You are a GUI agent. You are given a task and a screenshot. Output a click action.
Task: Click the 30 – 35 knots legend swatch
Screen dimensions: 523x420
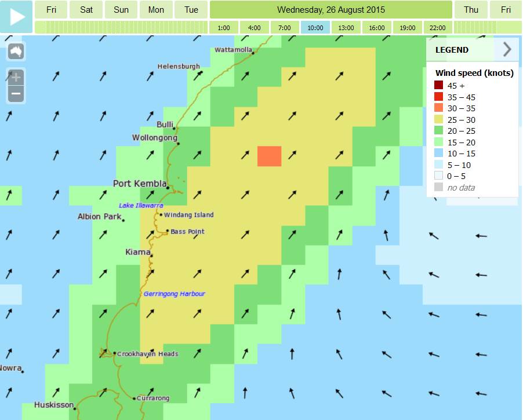tap(438, 108)
